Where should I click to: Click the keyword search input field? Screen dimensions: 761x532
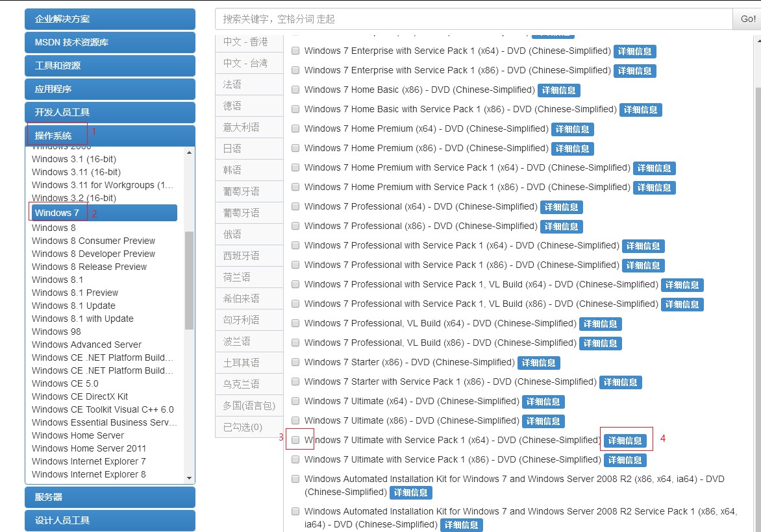[x=455, y=19]
